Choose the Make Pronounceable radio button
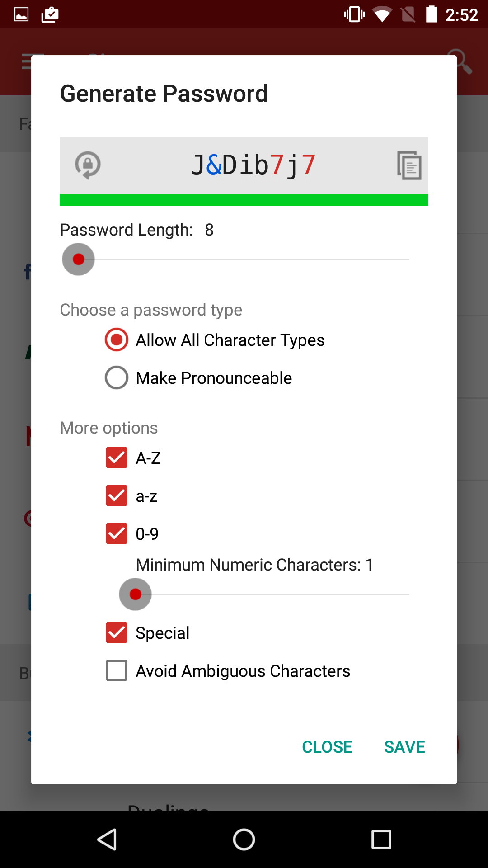488x868 pixels. pyautogui.click(x=117, y=377)
